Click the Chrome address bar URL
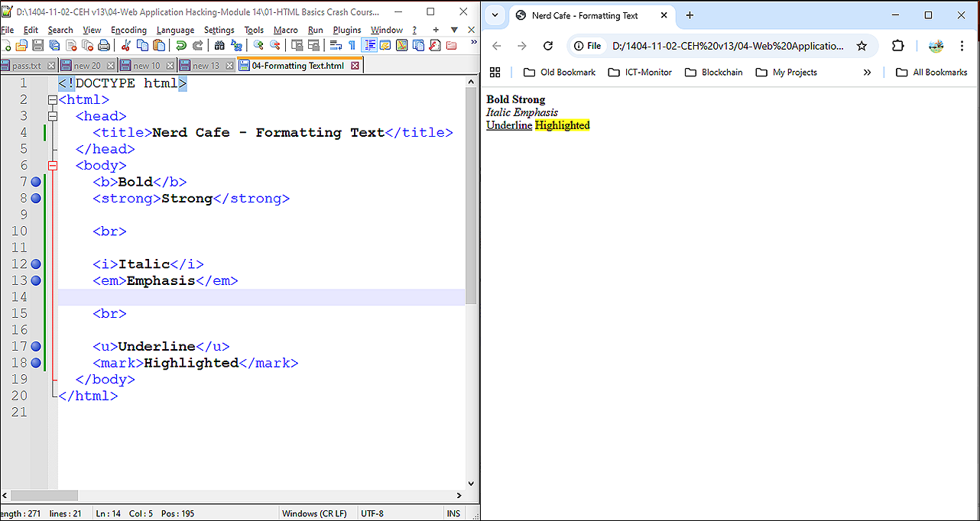This screenshot has width=980, height=521. coord(728,46)
